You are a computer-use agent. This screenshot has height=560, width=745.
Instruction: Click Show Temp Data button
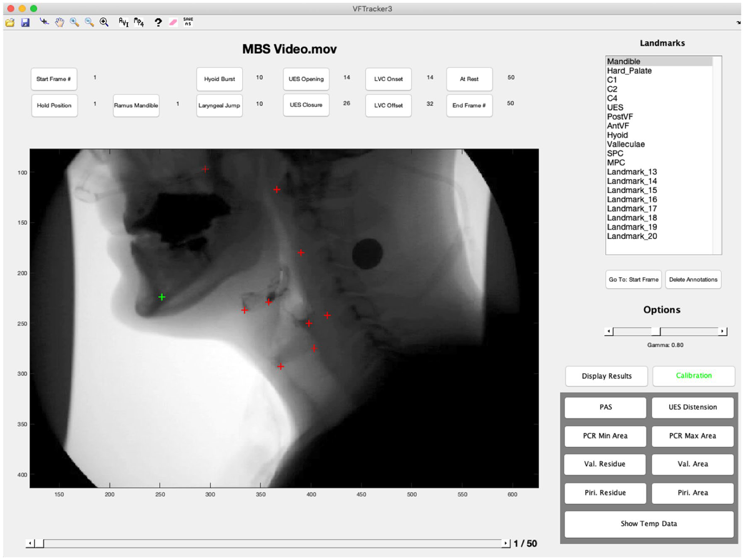tap(649, 525)
